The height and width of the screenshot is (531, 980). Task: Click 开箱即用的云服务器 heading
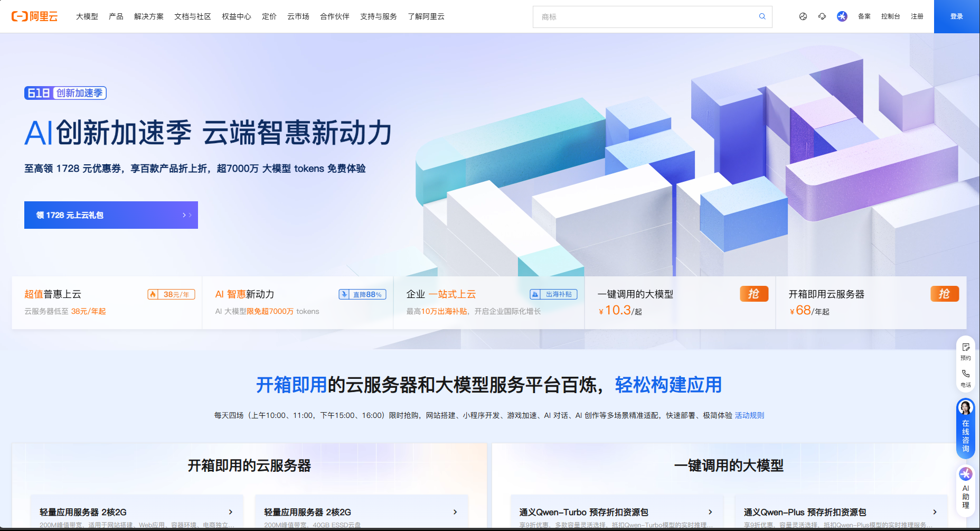coord(249,465)
